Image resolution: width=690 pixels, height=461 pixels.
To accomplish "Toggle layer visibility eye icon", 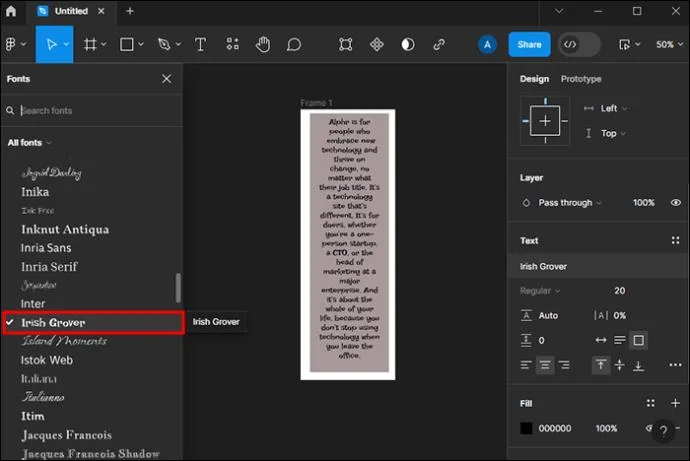I will (x=675, y=203).
